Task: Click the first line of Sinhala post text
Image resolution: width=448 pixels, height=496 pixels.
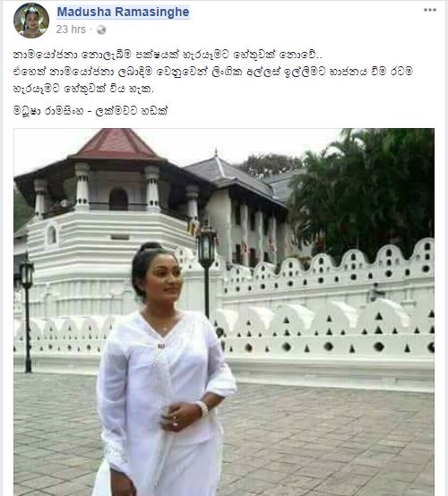Action: pyautogui.click(x=168, y=55)
